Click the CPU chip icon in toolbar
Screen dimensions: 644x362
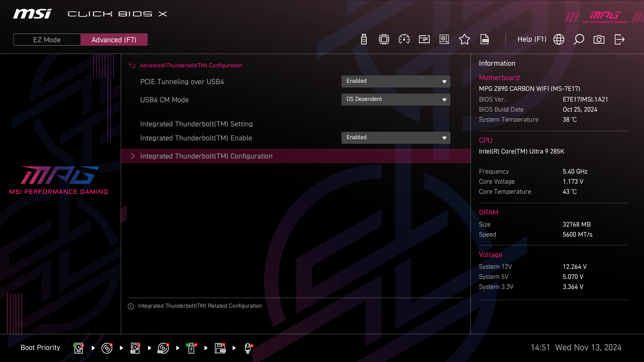pyautogui.click(x=384, y=40)
